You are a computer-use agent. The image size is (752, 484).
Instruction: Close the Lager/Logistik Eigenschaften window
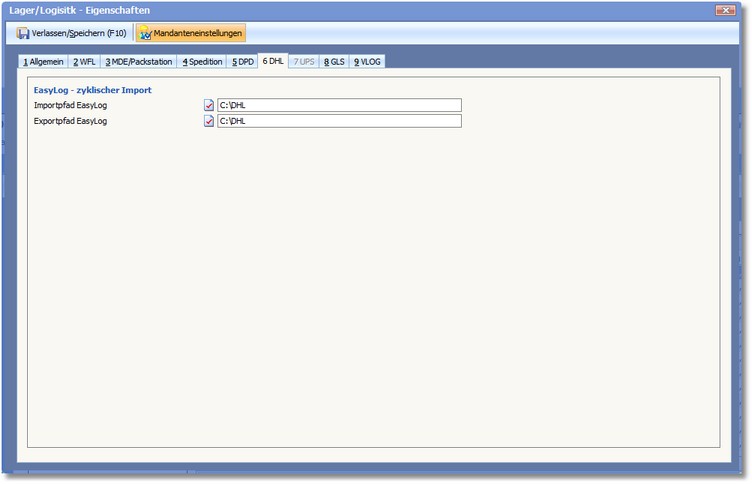click(x=727, y=9)
